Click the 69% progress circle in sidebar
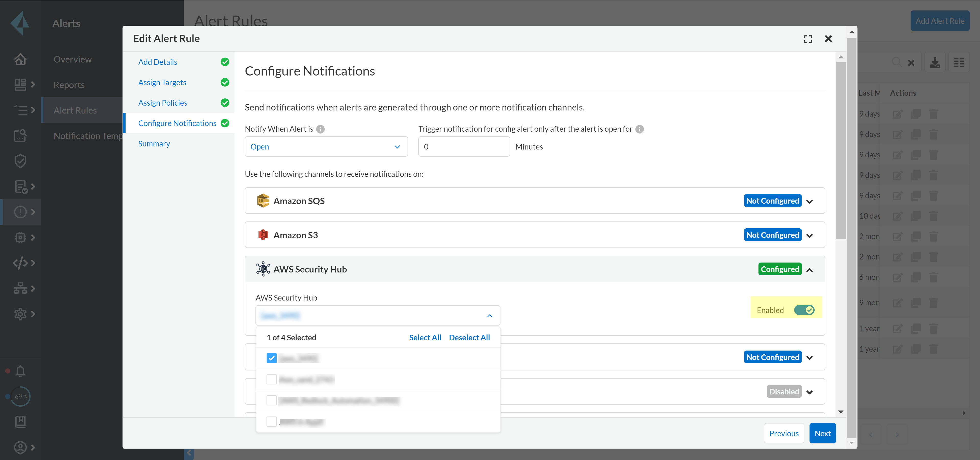Image resolution: width=980 pixels, height=460 pixels. (20, 396)
